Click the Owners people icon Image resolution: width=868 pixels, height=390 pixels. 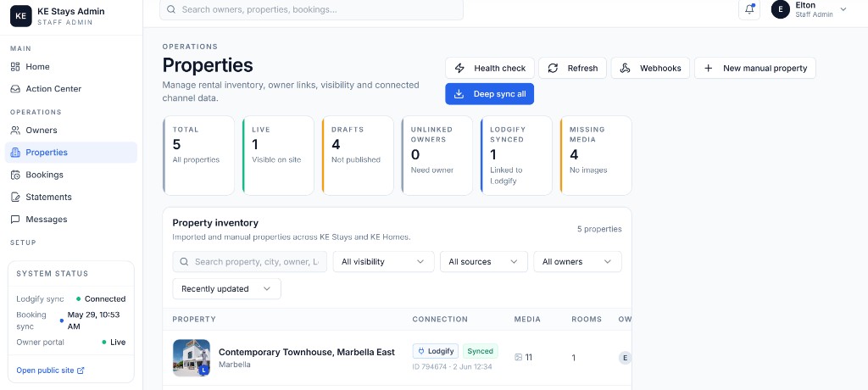15,131
